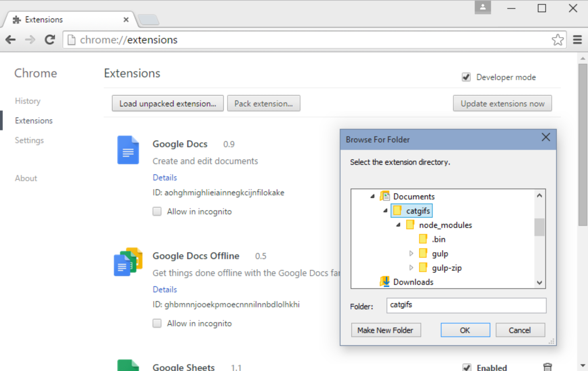This screenshot has height=371, width=588.
Task: Confirm folder selection with OK
Action: (x=465, y=330)
